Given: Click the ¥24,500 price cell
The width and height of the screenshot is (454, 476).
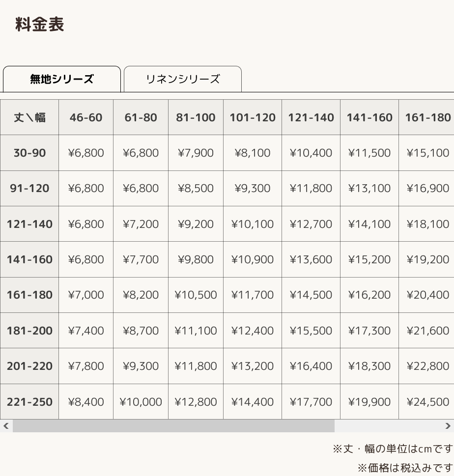Looking at the screenshot, I should click(426, 402).
